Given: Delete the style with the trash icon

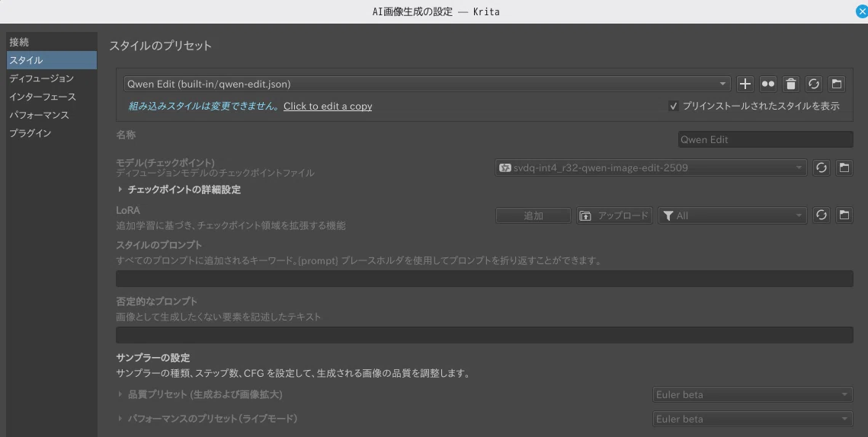Looking at the screenshot, I should coord(791,84).
